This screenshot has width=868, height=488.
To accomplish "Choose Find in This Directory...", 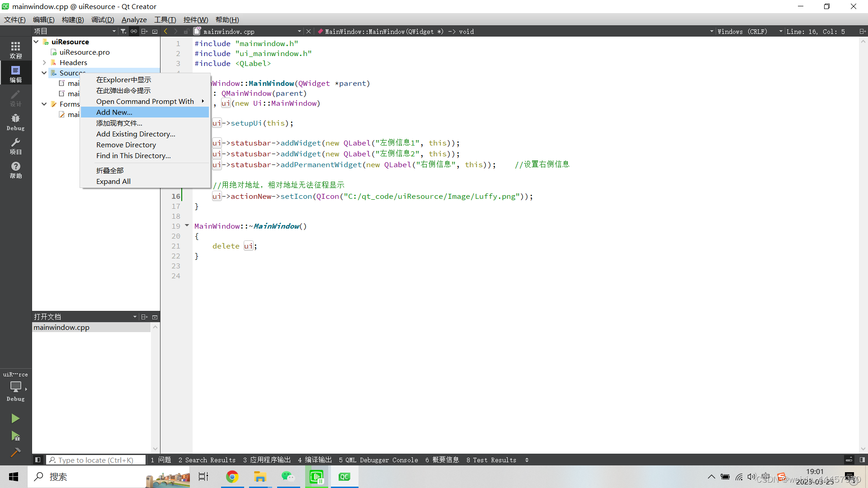I will point(145,155).
